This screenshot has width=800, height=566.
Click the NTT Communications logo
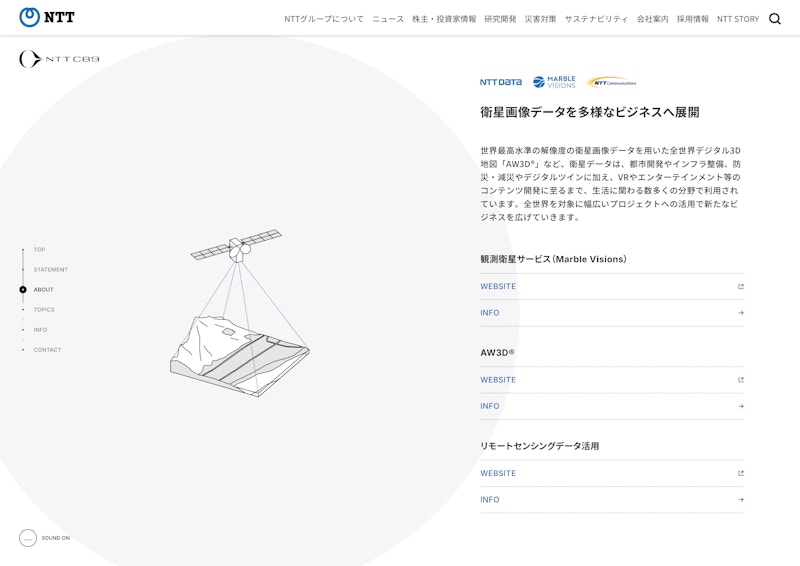pyautogui.click(x=612, y=83)
